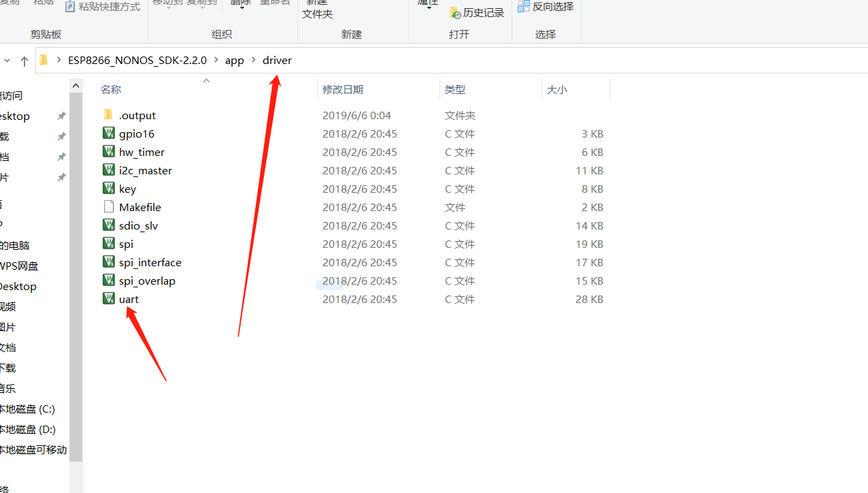Open Desktop entry below WPS网盘
This screenshot has width=868, height=493.
point(18,287)
